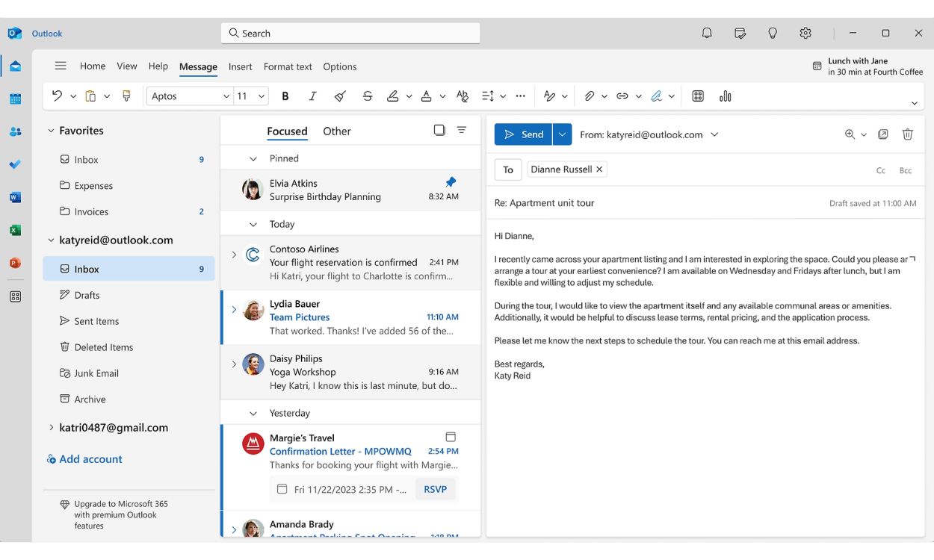Open the Format text ribbon tab
This screenshot has width=934, height=560.
pyautogui.click(x=288, y=66)
